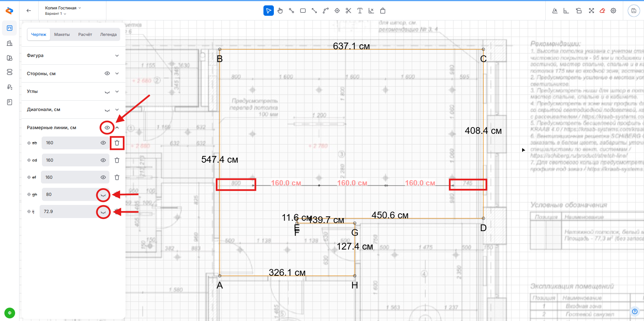This screenshot has height=321, width=644.
Task: Expand the Фигура section
Action: (117, 56)
